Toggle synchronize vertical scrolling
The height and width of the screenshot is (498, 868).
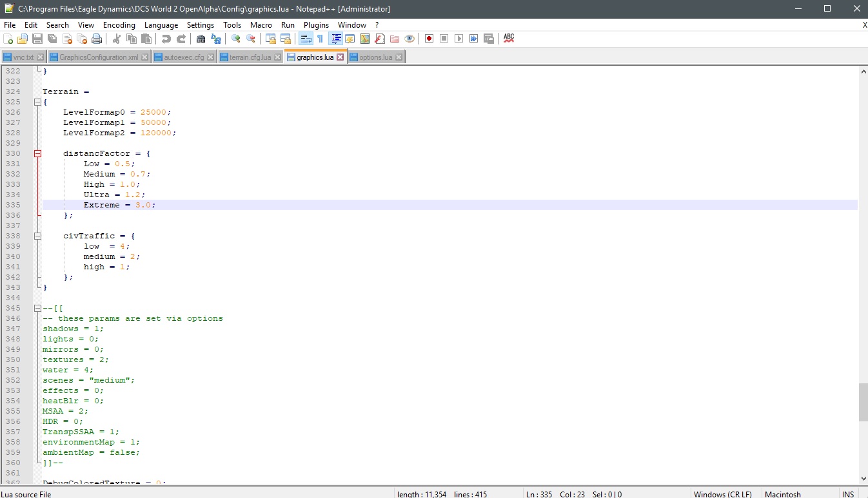pos(271,39)
